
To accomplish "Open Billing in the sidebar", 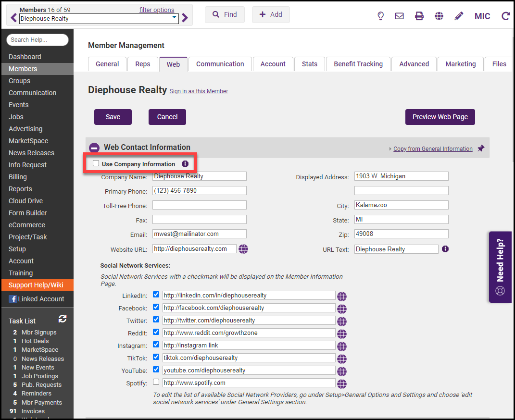I will pyautogui.click(x=18, y=177).
